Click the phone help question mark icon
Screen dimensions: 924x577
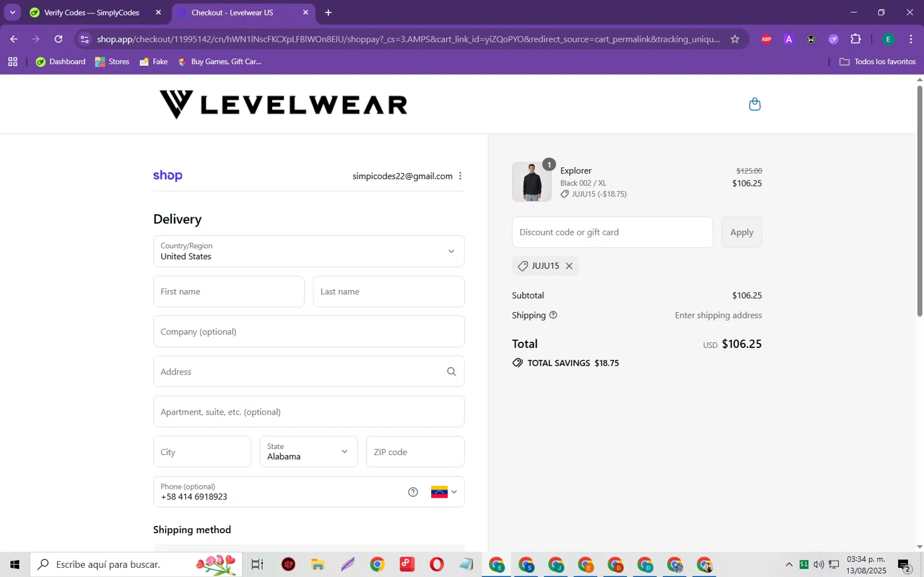(413, 492)
